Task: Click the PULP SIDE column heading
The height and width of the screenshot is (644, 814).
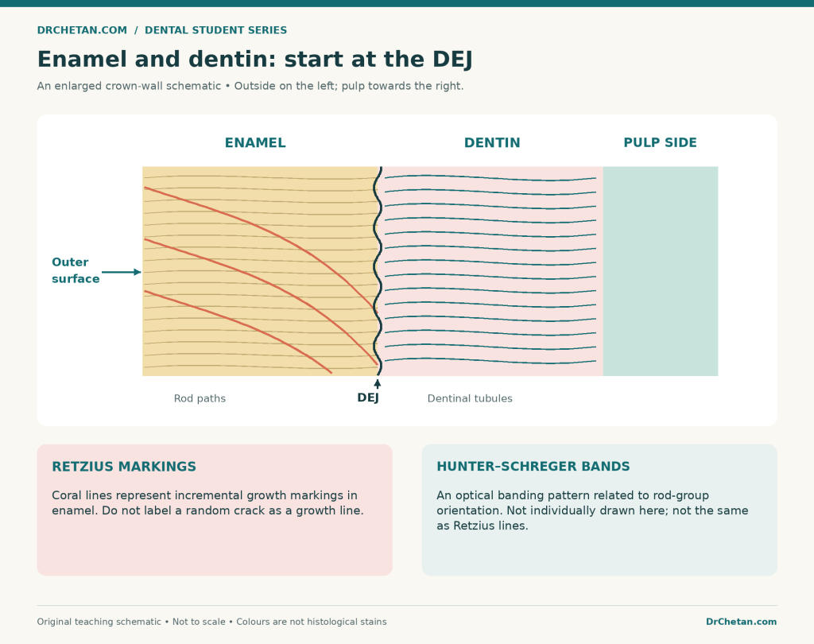Action: pos(660,143)
